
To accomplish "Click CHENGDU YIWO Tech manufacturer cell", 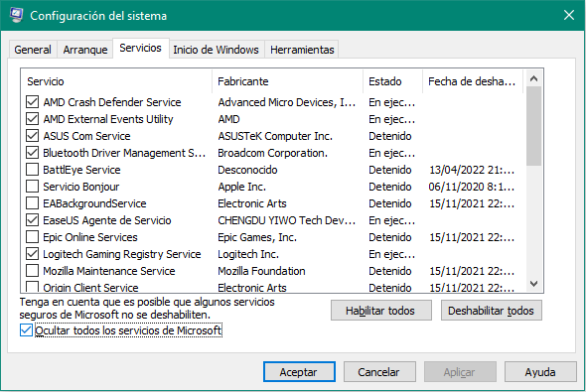I will click(286, 220).
